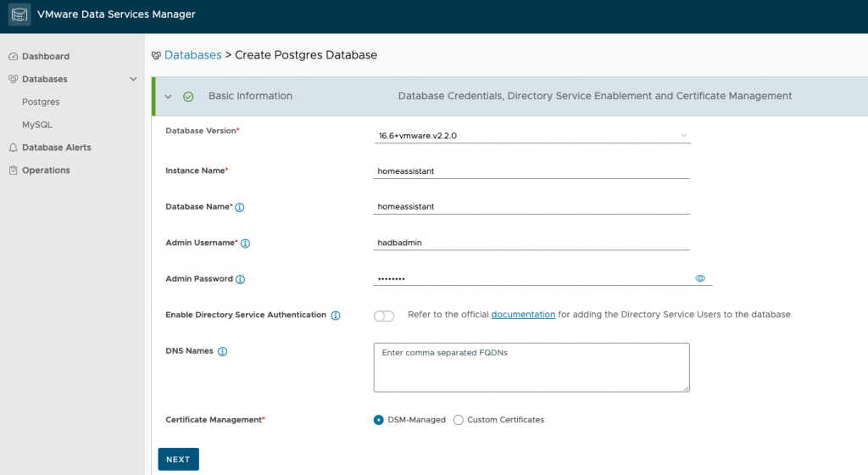868x475 pixels.
Task: Show the admin password with eye icon
Action: 700,278
